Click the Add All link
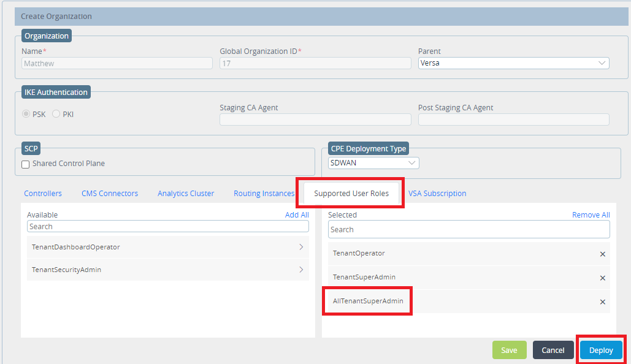 (x=297, y=214)
